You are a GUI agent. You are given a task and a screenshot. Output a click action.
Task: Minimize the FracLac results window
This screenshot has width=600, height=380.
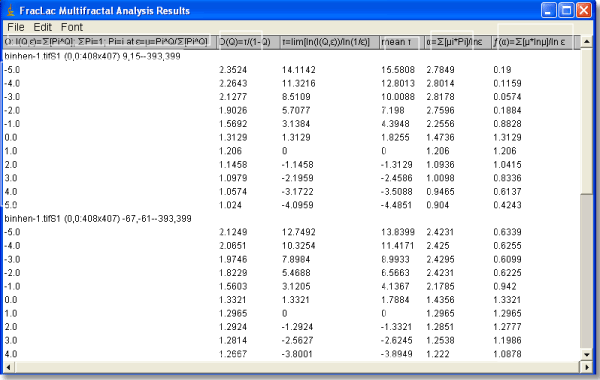point(548,10)
